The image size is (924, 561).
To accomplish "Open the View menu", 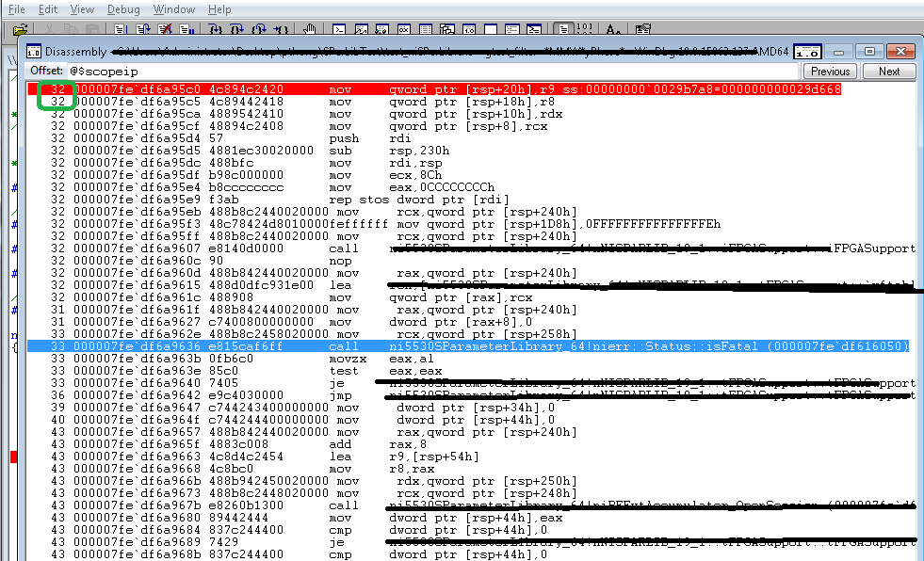I will tap(85, 8).
